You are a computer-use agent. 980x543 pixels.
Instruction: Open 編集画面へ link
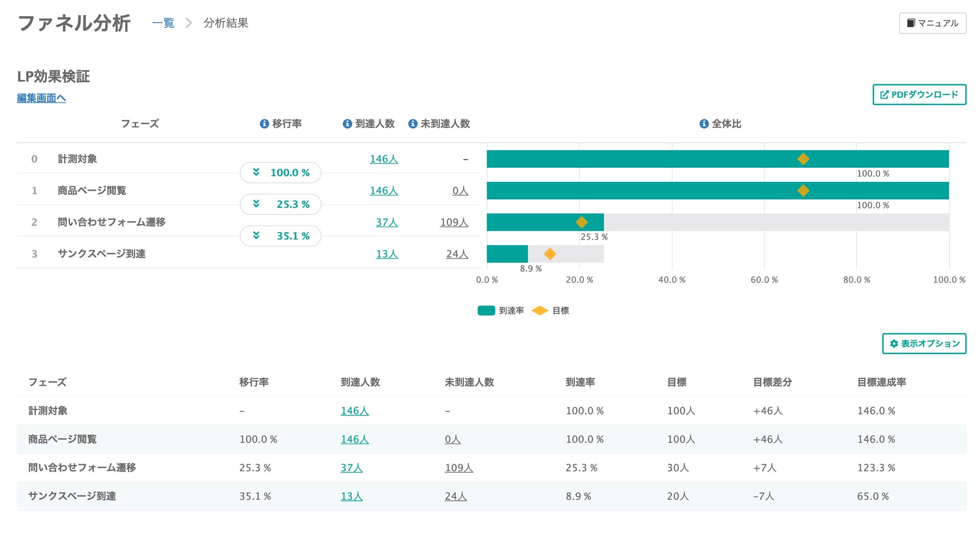click(41, 98)
